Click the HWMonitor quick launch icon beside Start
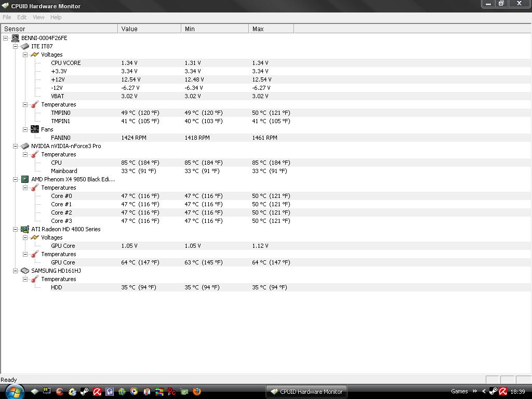This screenshot has width=532, height=399. (35, 392)
